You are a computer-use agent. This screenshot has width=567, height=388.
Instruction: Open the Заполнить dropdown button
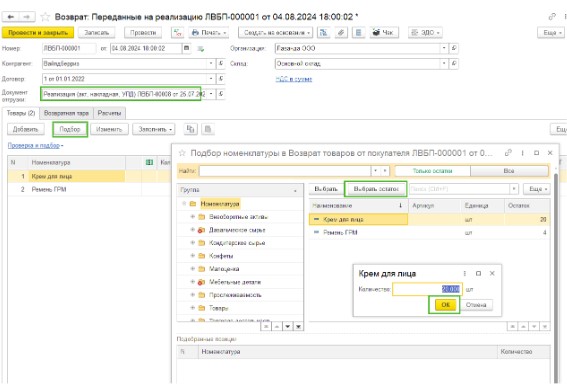click(154, 129)
